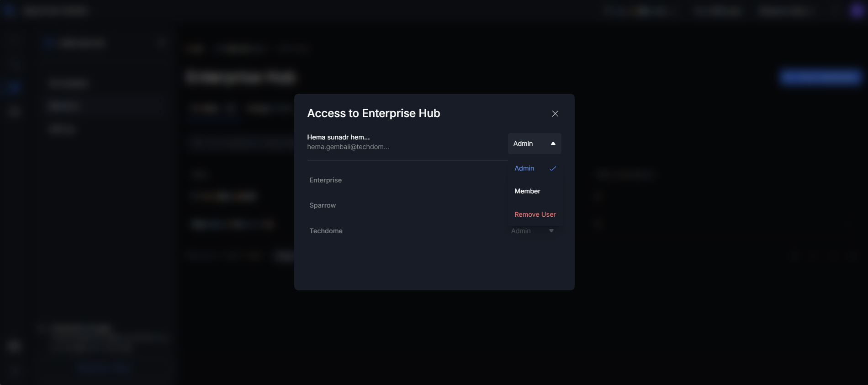Collapse the open Admin role dropdown for Hema

pos(534,144)
